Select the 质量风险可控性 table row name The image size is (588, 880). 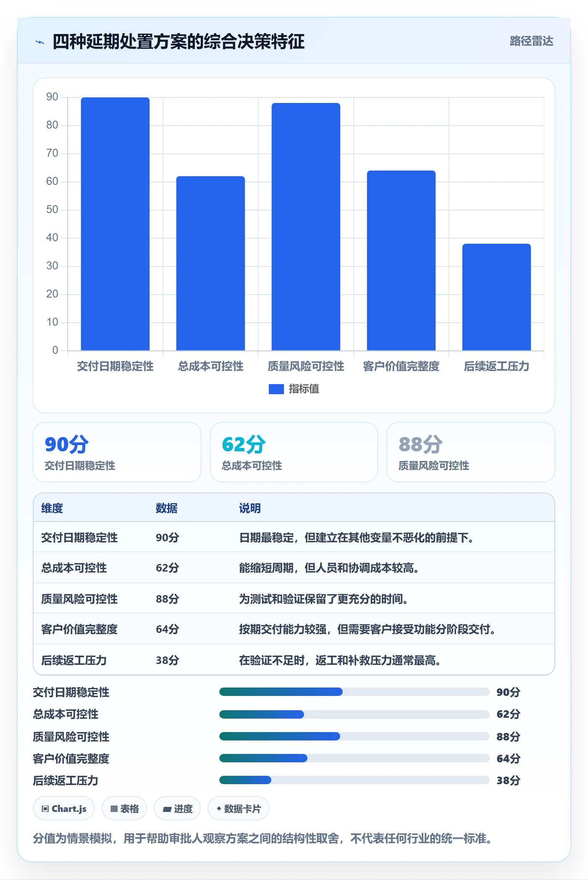click(79, 599)
